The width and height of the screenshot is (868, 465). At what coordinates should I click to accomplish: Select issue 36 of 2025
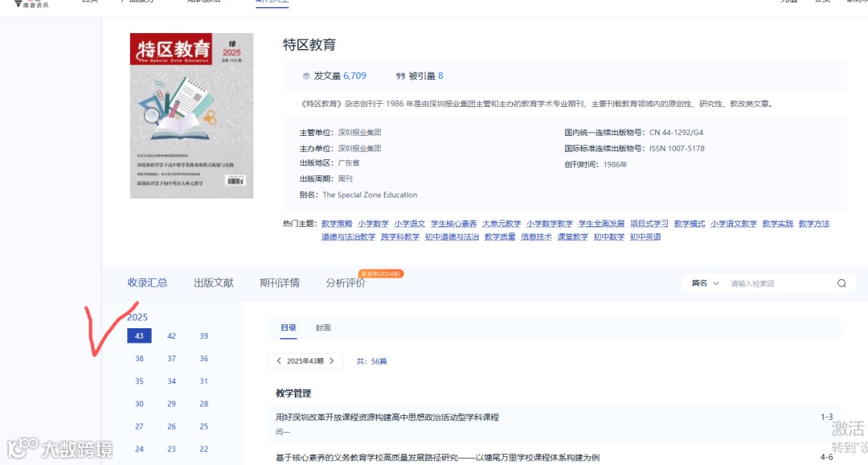204,359
